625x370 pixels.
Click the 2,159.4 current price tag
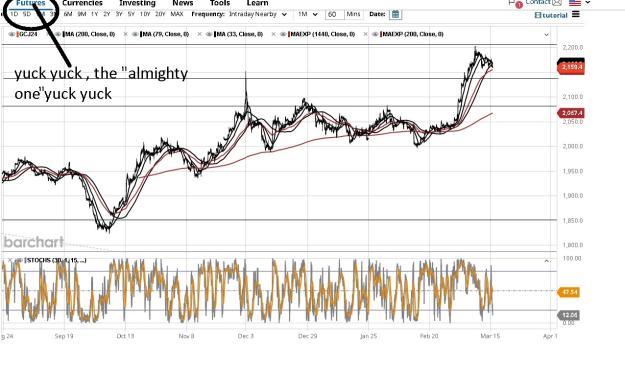[x=571, y=66]
